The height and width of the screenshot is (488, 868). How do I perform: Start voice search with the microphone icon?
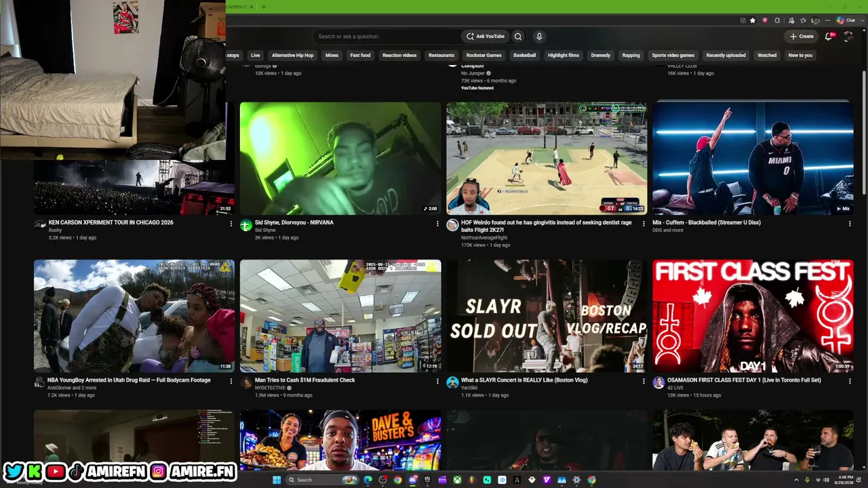click(539, 37)
